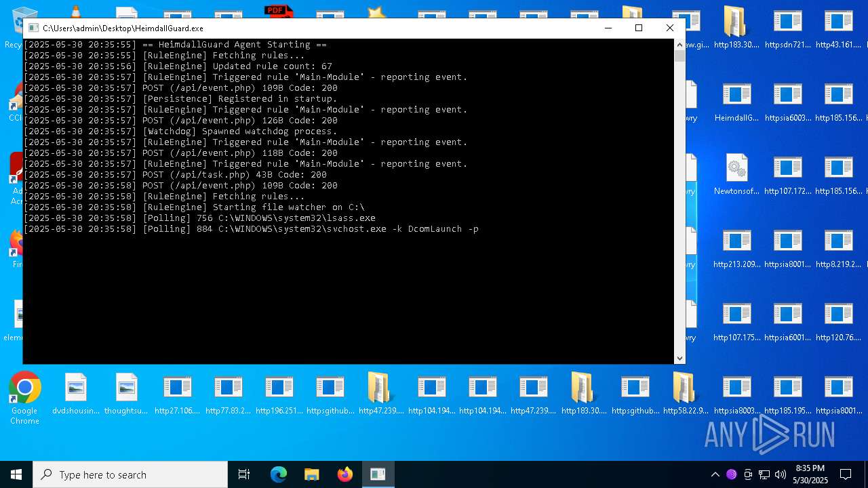Click the HeimdallGuard console taskbar button

click(x=378, y=474)
